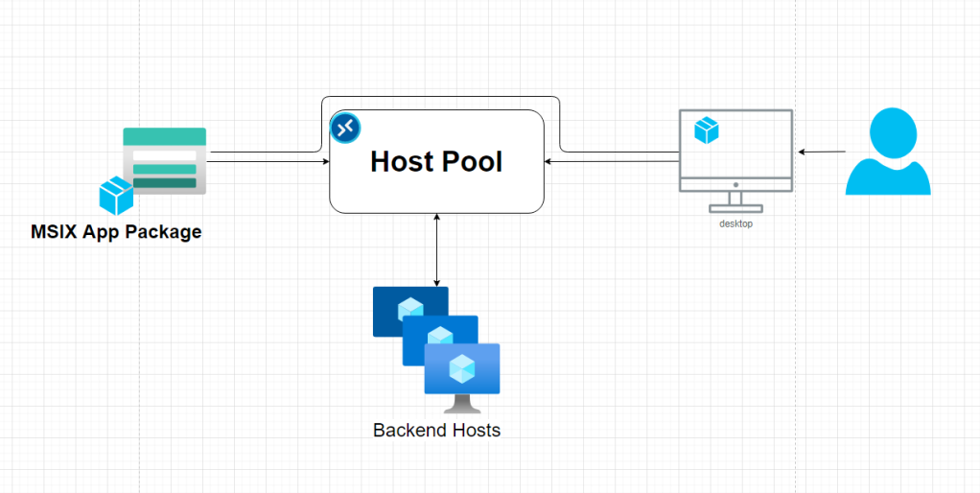Select the remote desktop icon in Host Pool
Screen dimensions: 980x493
[345, 129]
